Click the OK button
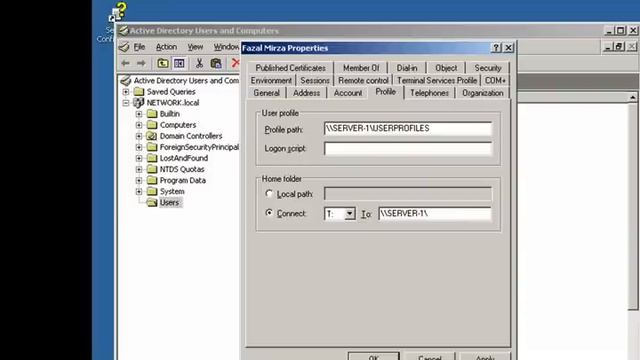Image resolution: width=640 pixels, height=360 pixels. pyautogui.click(x=373, y=356)
